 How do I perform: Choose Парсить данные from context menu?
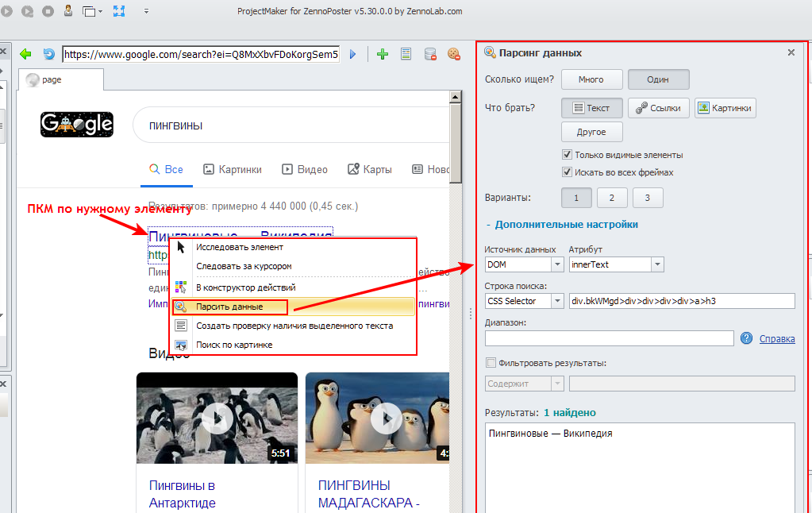294,307
